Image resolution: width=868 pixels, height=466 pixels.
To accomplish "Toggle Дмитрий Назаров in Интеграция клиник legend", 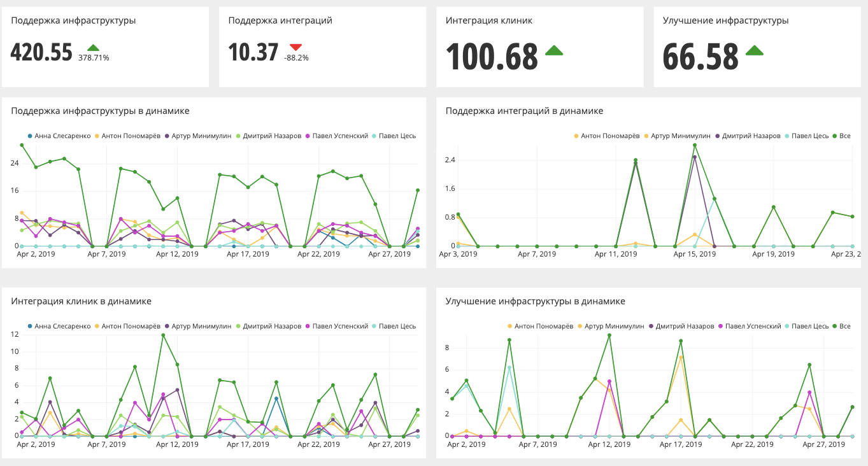I will [267, 326].
